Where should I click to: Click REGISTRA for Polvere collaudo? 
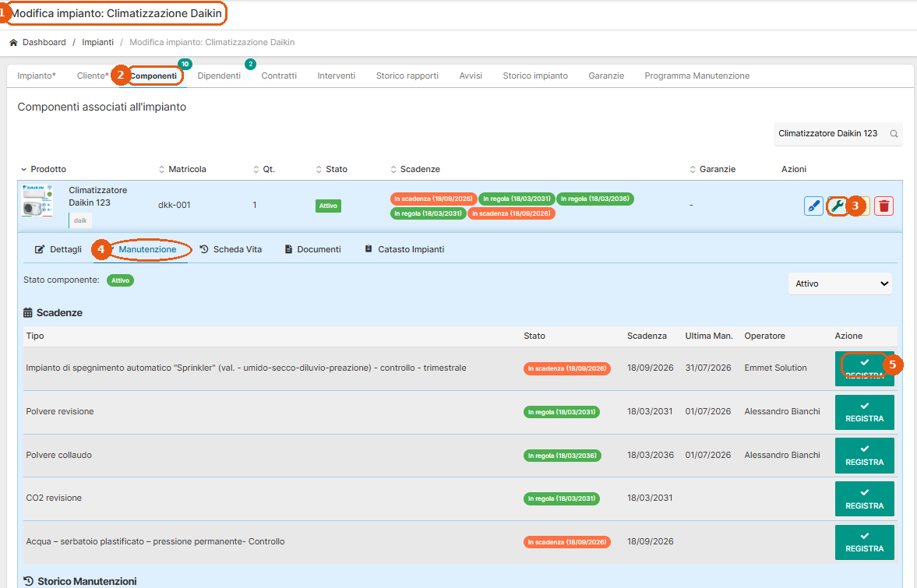pyautogui.click(x=864, y=456)
